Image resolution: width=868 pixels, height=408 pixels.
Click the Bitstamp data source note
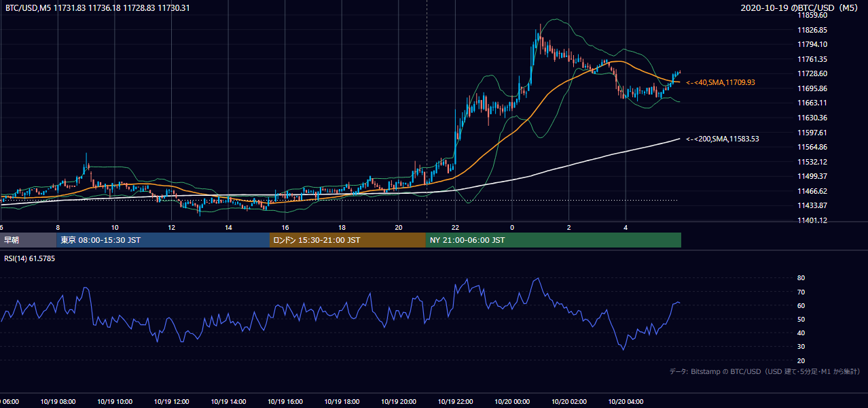[765, 371]
